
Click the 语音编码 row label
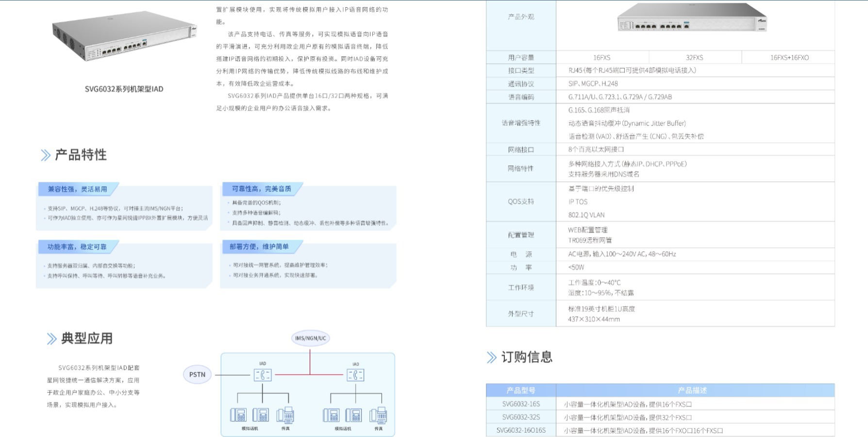tap(521, 97)
